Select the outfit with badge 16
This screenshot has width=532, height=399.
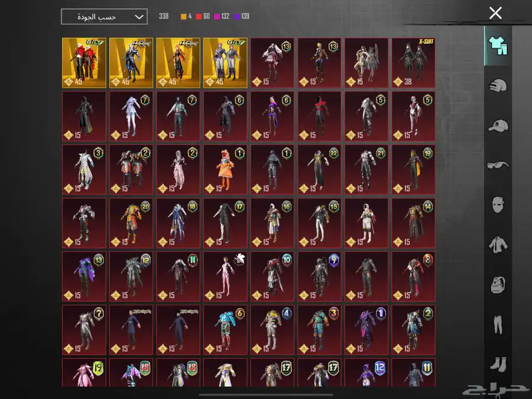tap(273, 223)
